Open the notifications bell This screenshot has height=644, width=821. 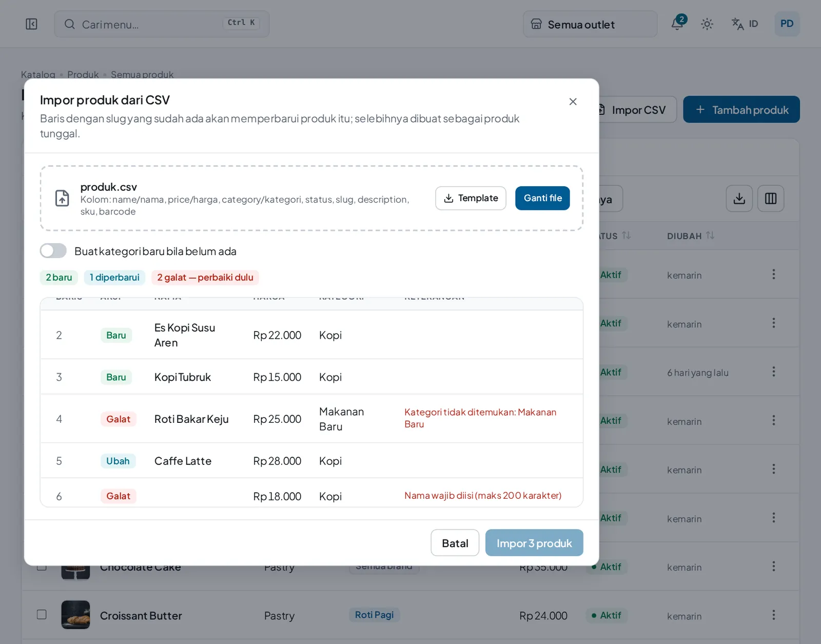[x=678, y=24]
